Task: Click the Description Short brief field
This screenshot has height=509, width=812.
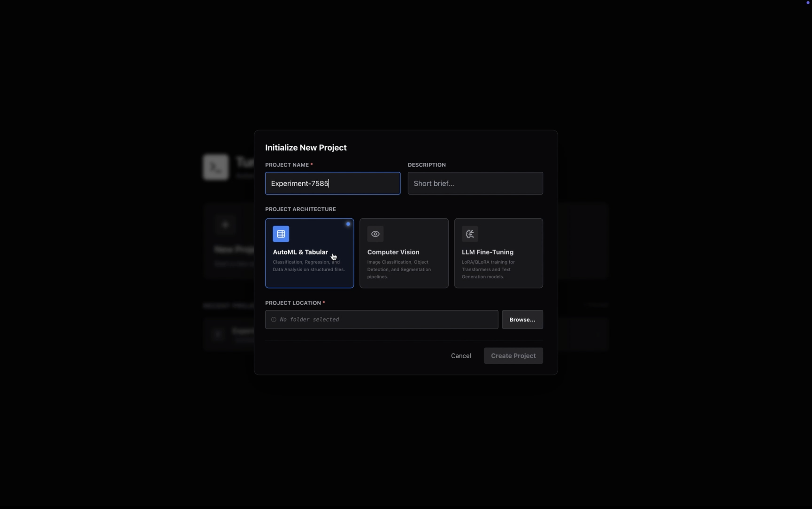Action: coord(475,184)
